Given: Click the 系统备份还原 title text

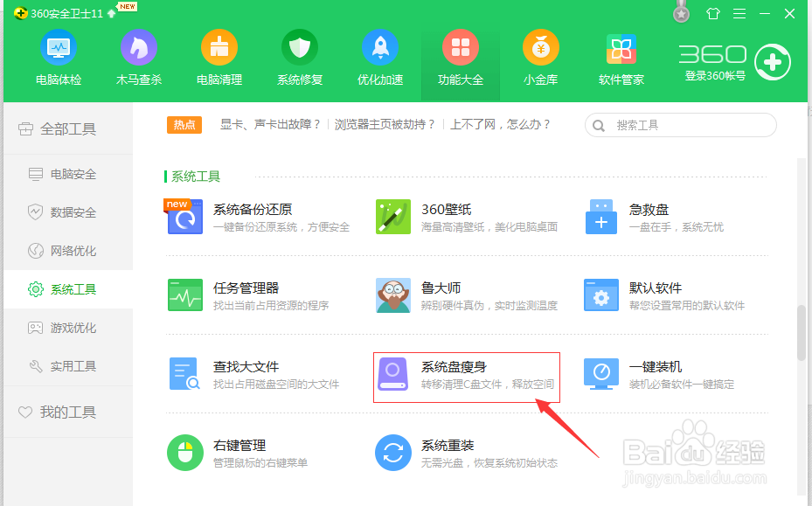Looking at the screenshot, I should click(x=253, y=209).
